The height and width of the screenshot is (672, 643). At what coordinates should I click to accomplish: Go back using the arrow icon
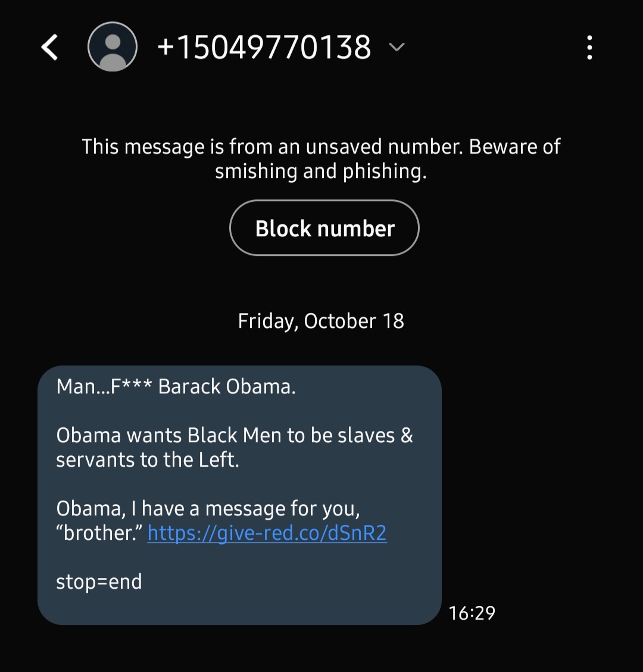[x=50, y=47]
